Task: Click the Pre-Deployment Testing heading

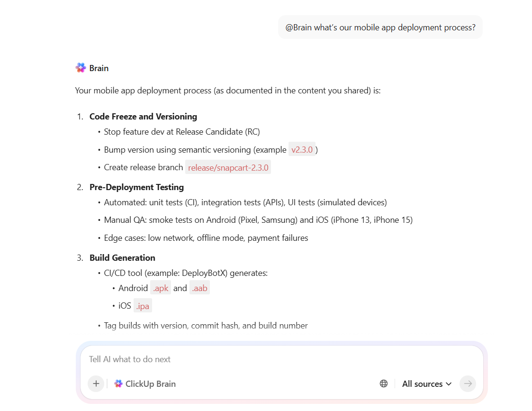Action: (x=136, y=187)
